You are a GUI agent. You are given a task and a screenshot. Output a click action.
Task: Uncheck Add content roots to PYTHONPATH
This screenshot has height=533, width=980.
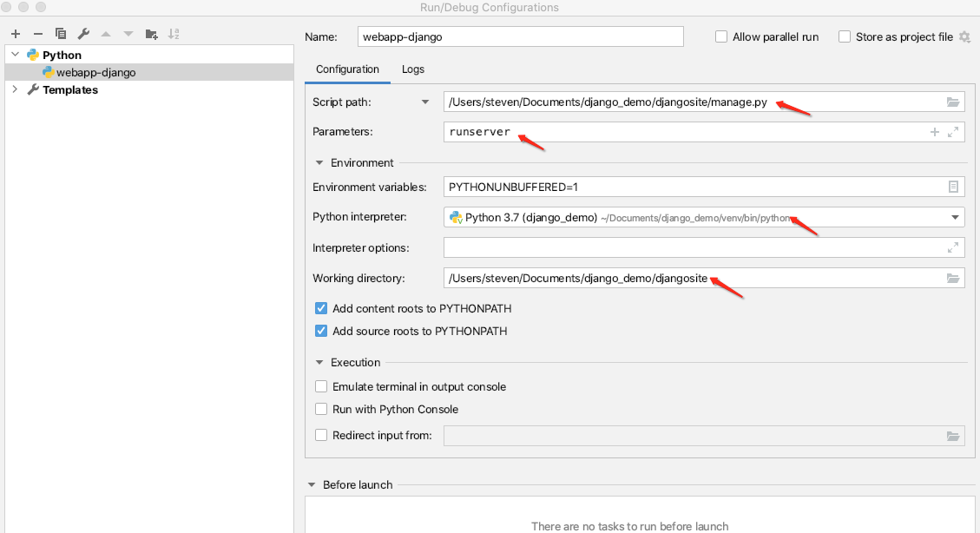(x=321, y=308)
